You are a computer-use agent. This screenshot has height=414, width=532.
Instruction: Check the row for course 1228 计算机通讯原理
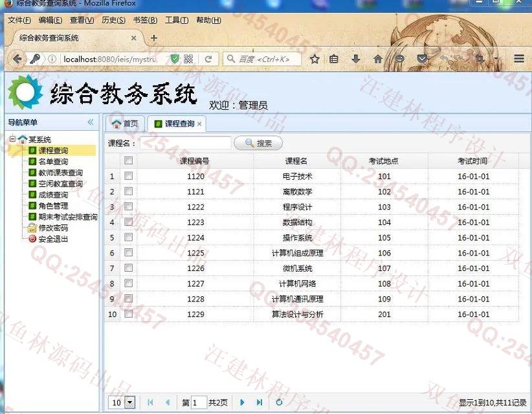[x=128, y=298]
